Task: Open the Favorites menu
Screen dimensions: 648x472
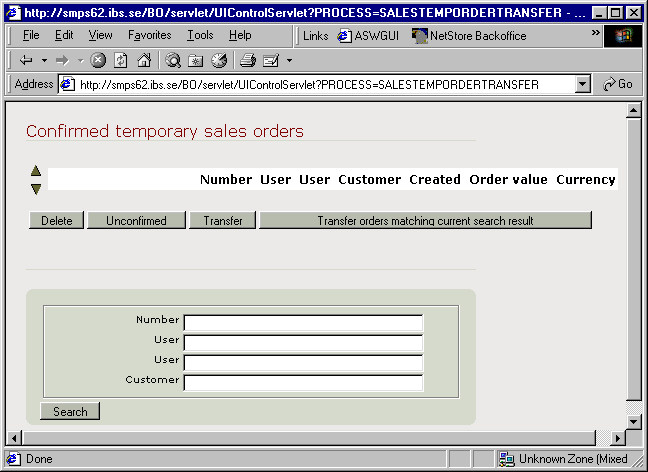Action: point(149,35)
